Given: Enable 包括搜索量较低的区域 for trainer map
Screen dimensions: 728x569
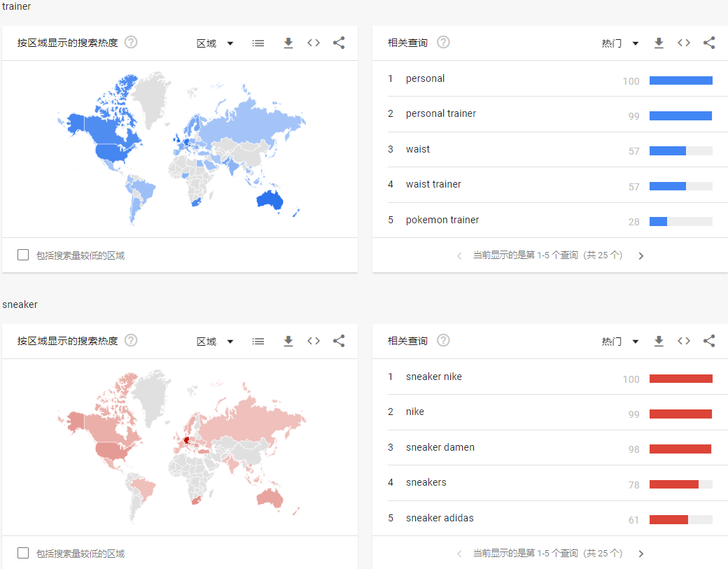Looking at the screenshot, I should click(x=22, y=254).
